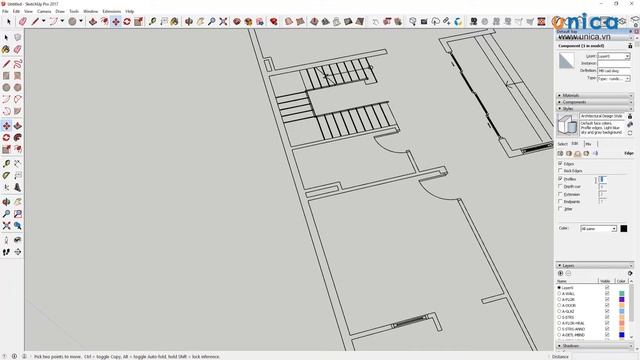640x360 pixels.
Task: Open Face settings in Styles Edit tab
Action: pyautogui.click(x=569, y=153)
